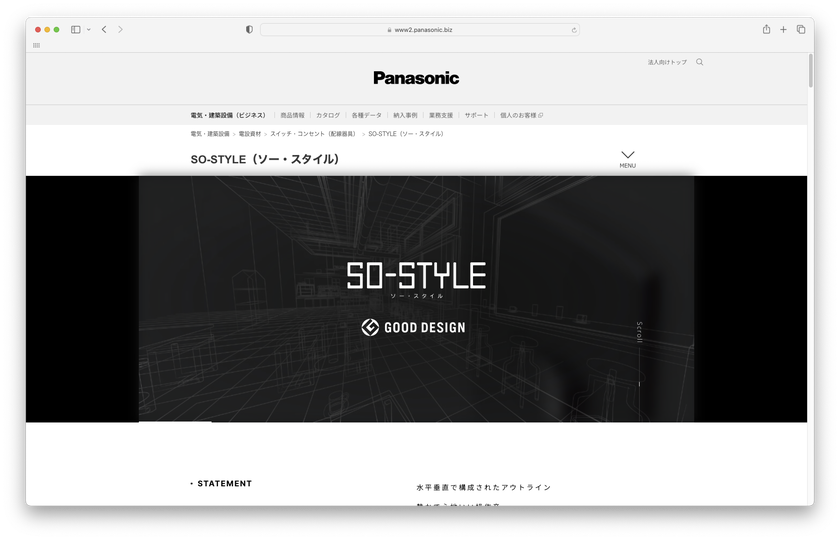Click the Safari address bar

coord(419,30)
